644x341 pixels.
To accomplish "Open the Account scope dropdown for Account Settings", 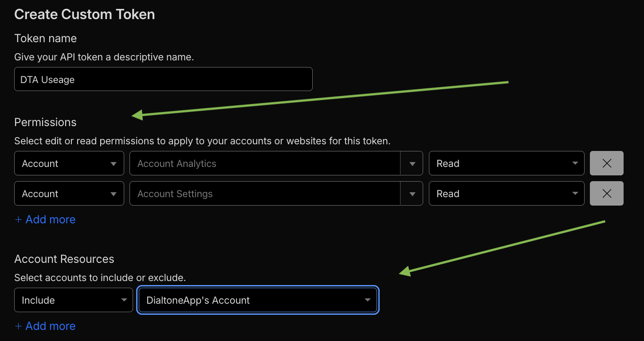I will (x=69, y=194).
